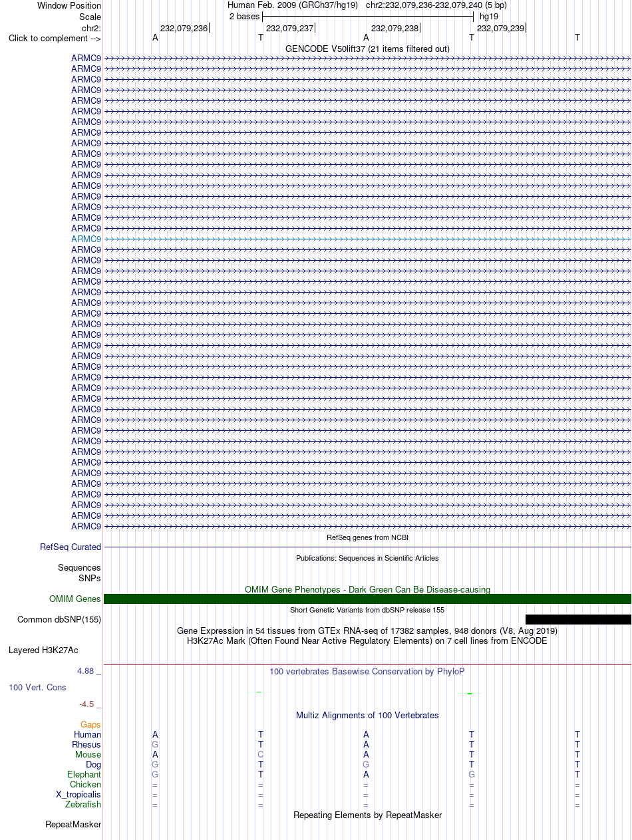Click the Short Genetic Variants from dbSNP title
Image resolution: width=632 pixels, height=840 pixels.
[x=367, y=610]
